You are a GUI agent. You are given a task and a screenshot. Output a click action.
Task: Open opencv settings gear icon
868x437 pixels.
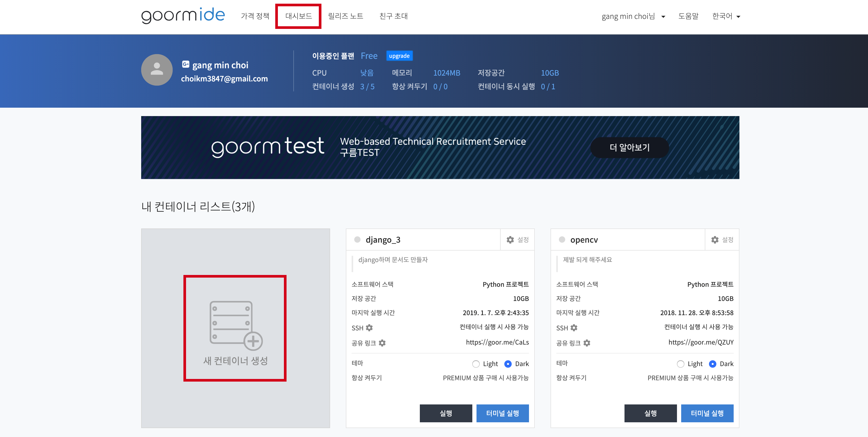715,240
